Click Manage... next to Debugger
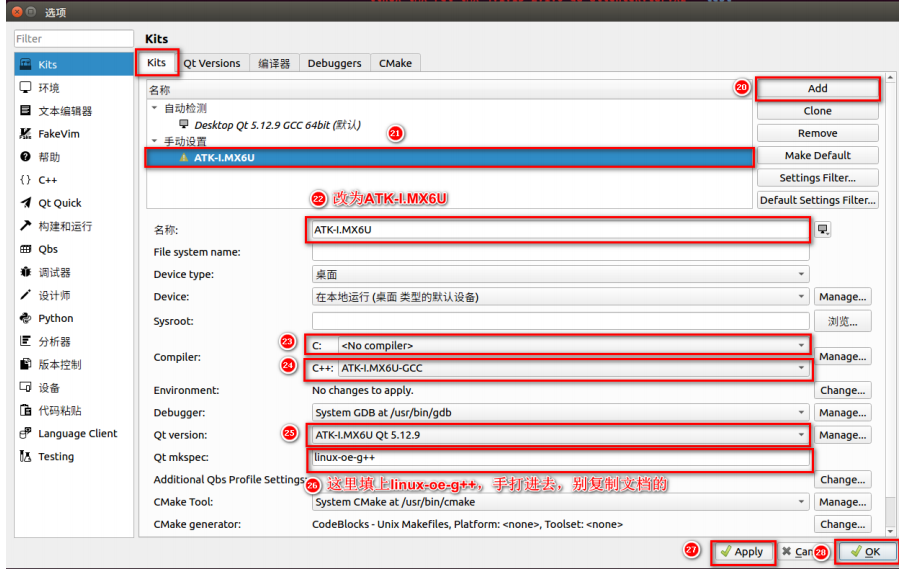 tap(842, 412)
